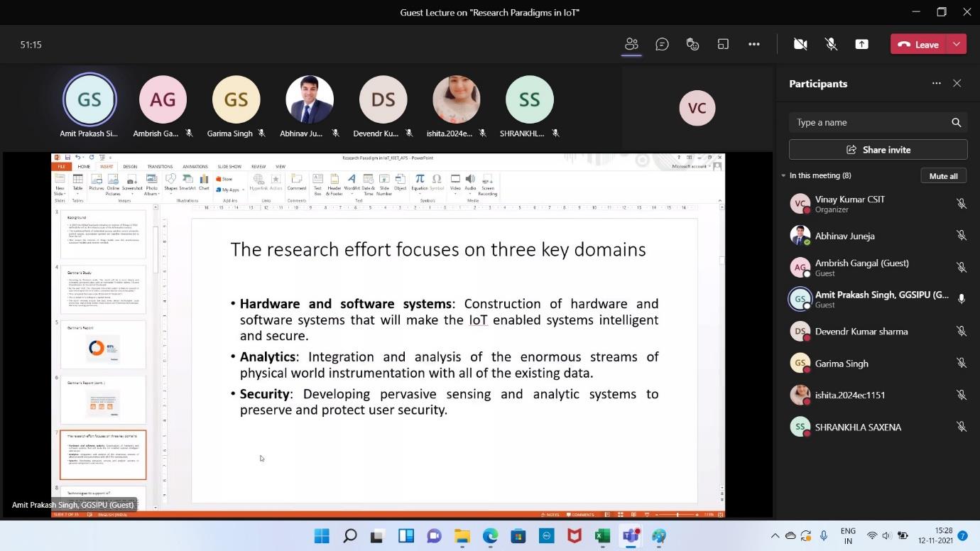Open Participants panel more options ellipsis
The width and height of the screenshot is (980, 551).
pos(936,84)
